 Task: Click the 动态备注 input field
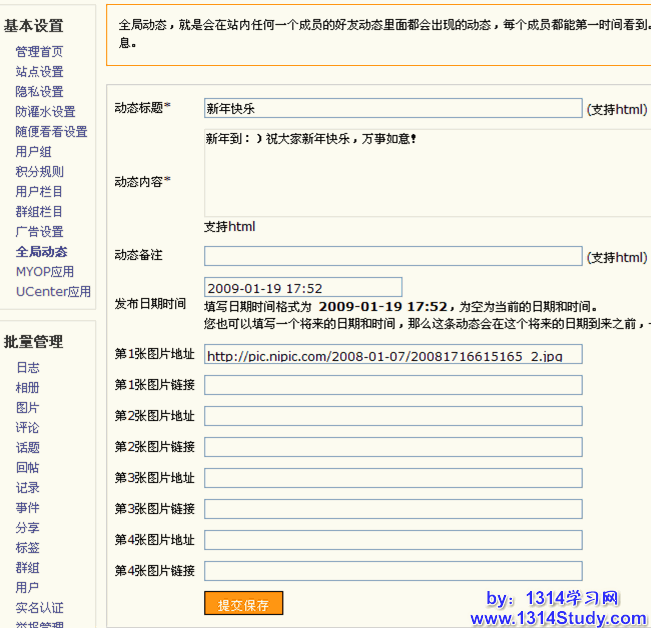tap(392, 257)
